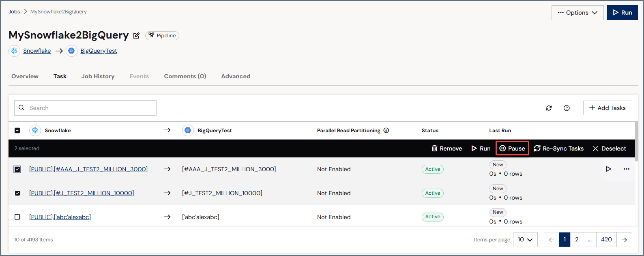This screenshot has height=256, width=644.
Task: Click the blue Run button at top right
Action: [x=622, y=13]
